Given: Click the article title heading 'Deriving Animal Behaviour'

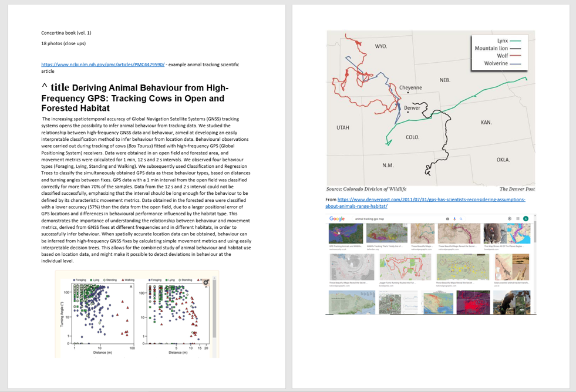Looking at the screenshot, I should (135, 97).
